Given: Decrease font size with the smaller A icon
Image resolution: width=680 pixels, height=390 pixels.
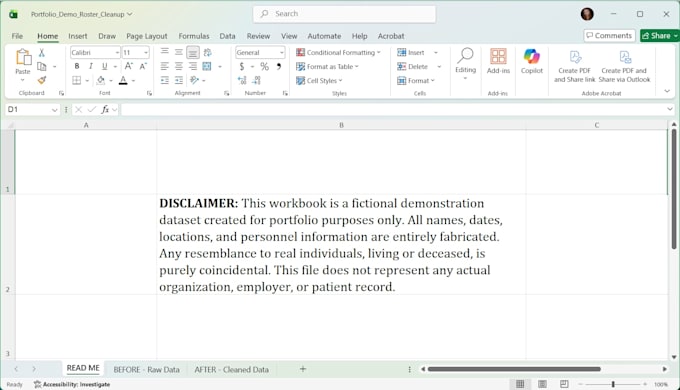Looking at the screenshot, I should (x=143, y=66).
